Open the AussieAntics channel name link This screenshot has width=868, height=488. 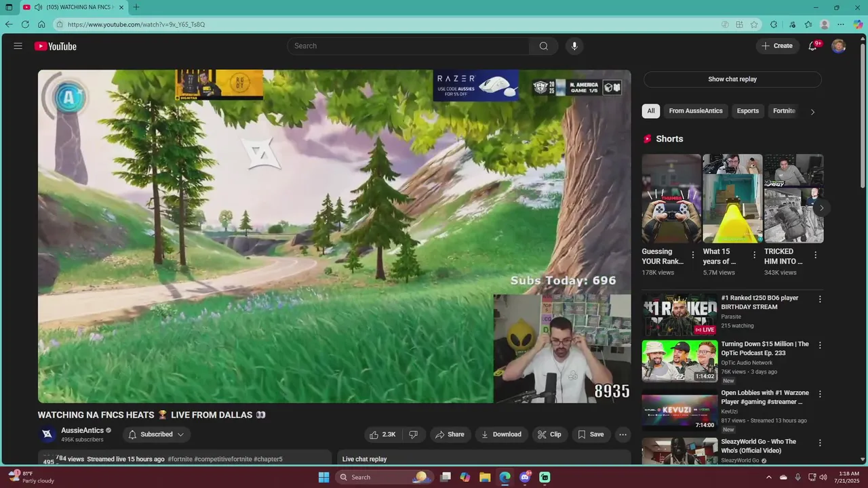coord(82,430)
